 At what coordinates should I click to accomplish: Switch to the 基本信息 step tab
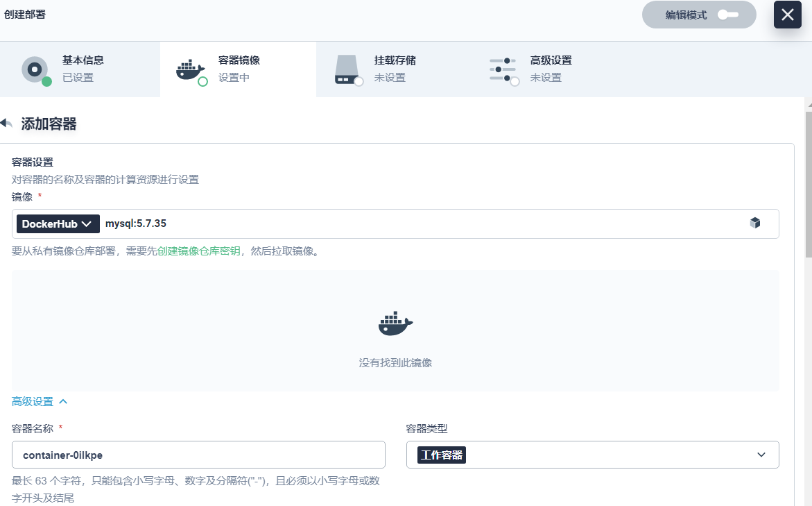click(x=80, y=69)
